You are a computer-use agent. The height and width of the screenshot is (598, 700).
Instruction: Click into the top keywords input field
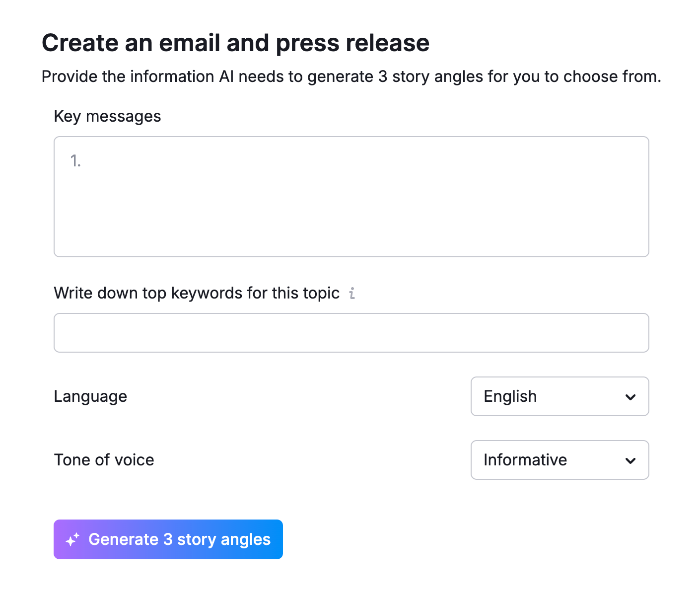pyautogui.click(x=351, y=333)
